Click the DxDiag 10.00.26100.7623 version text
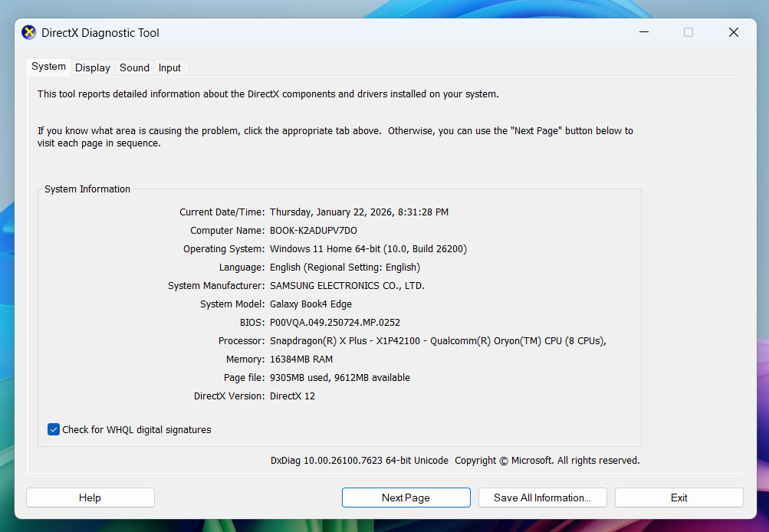This screenshot has width=769, height=532. pyautogui.click(x=360, y=461)
